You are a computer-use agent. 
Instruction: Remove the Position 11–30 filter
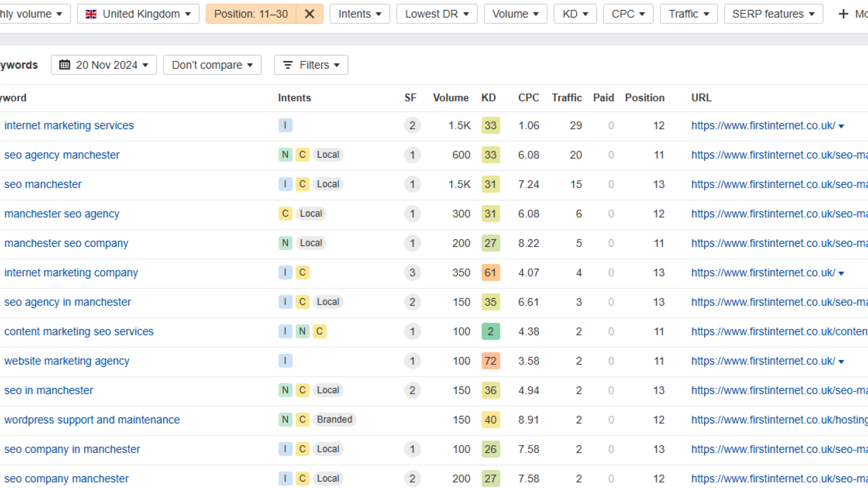pyautogui.click(x=309, y=14)
